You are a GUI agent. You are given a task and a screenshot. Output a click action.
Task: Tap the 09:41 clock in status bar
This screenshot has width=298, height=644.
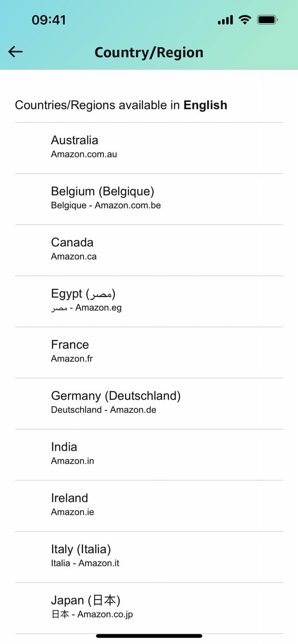coord(48,20)
